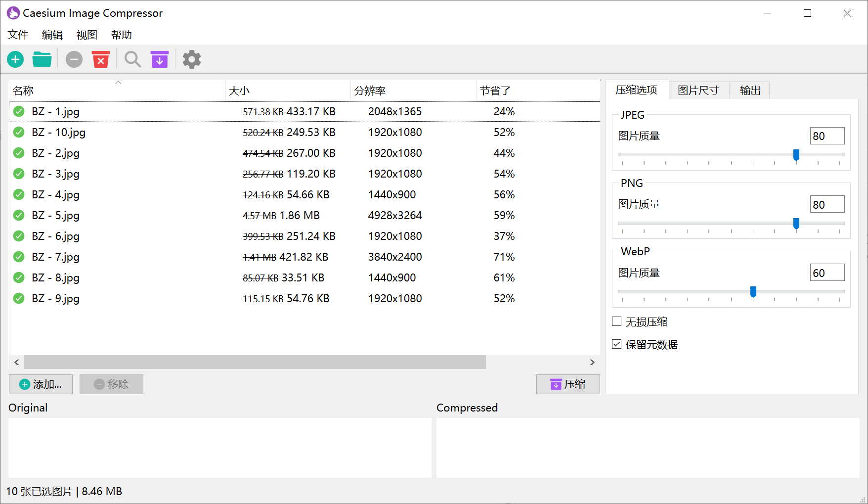Sort by the 分辨率 column header
This screenshot has width=868, height=504.
414,91
